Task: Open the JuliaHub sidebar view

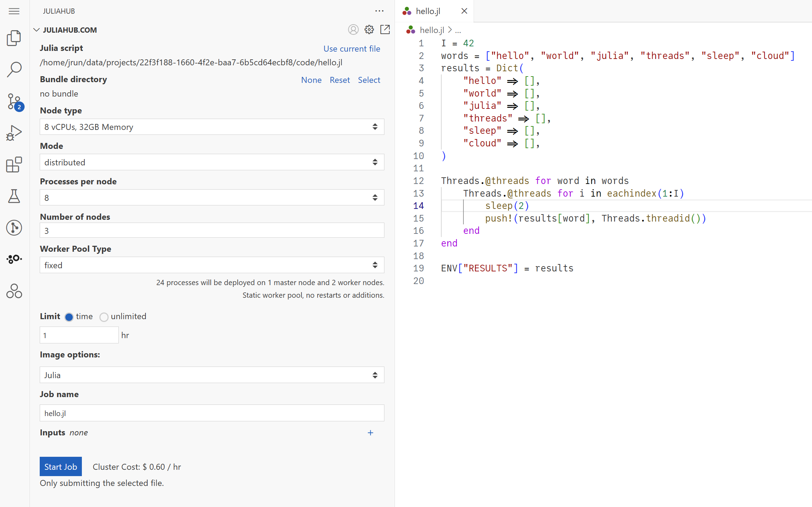Action: [x=14, y=259]
